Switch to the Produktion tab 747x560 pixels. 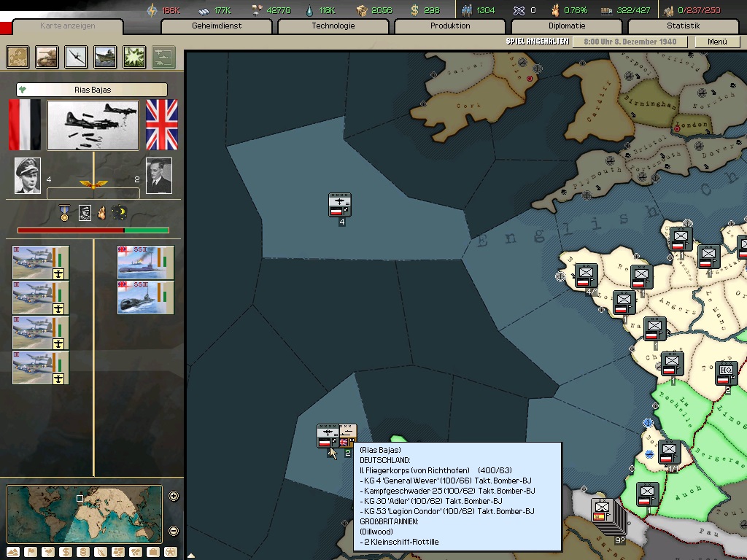tap(450, 26)
